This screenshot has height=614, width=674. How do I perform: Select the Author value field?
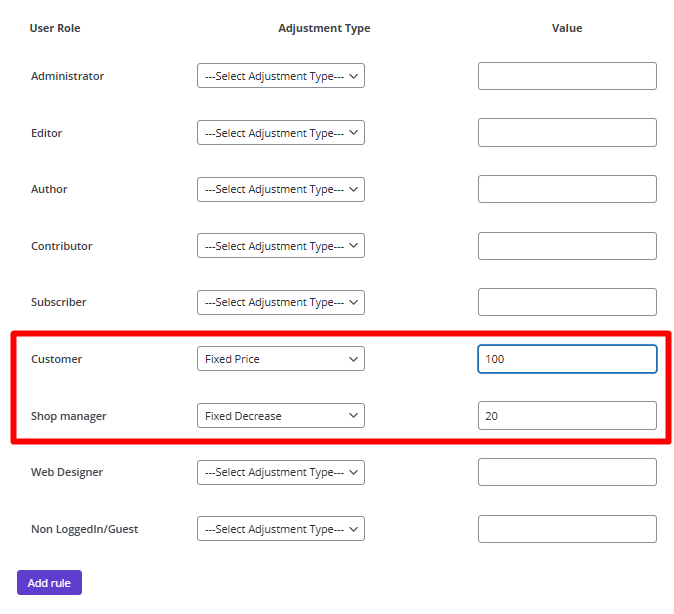(567, 189)
